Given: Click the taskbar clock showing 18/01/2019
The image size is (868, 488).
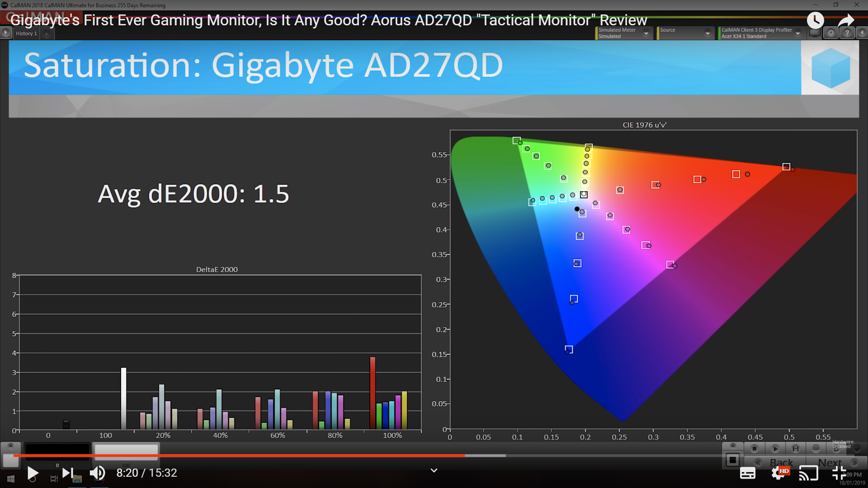Looking at the screenshot, I should pyautogui.click(x=852, y=479).
